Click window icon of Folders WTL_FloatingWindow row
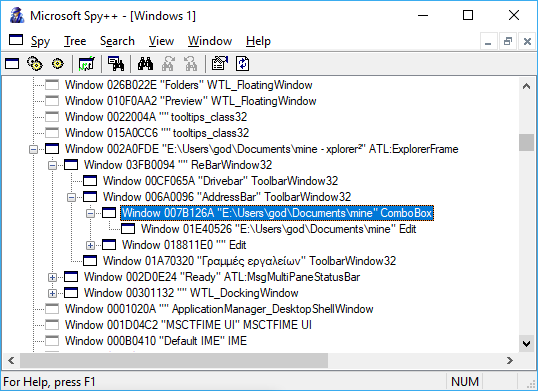This screenshot has height=391, width=538. click(x=52, y=85)
